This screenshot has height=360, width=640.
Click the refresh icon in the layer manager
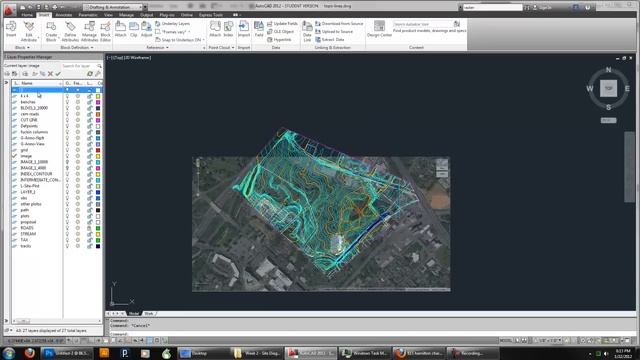pyautogui.click(x=90, y=74)
